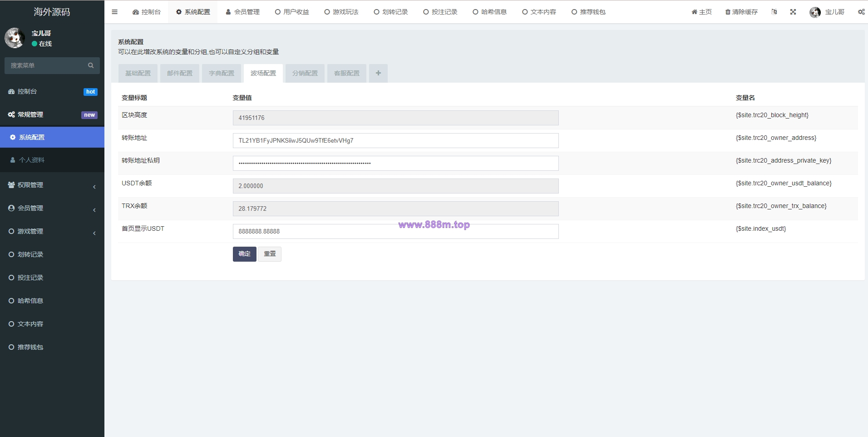
Task: Switch to 会员管理 top tab
Action: click(242, 12)
